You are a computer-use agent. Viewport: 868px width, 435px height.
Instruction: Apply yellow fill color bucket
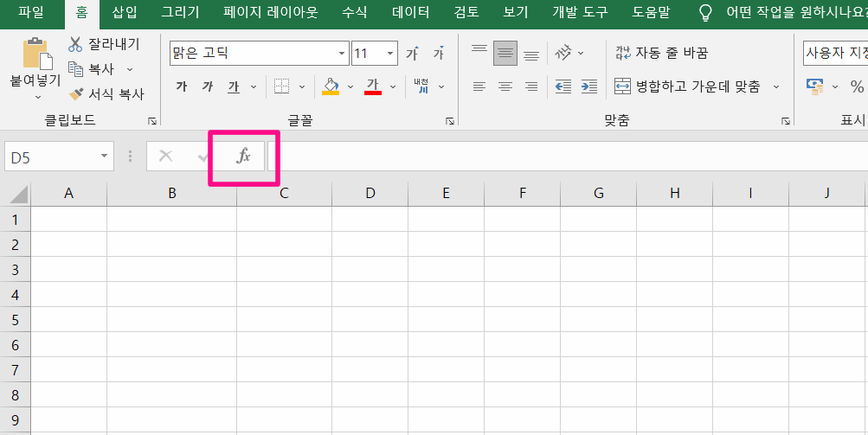tap(331, 86)
